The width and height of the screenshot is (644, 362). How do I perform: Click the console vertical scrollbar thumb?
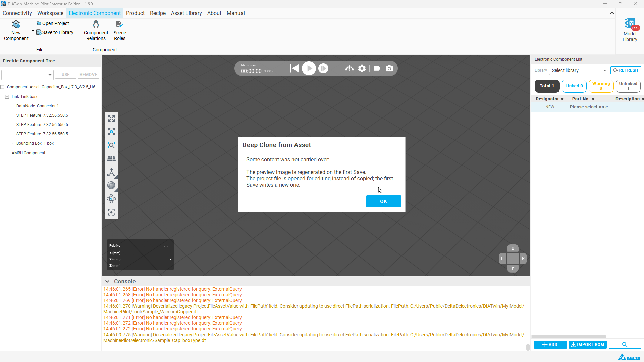(528, 347)
